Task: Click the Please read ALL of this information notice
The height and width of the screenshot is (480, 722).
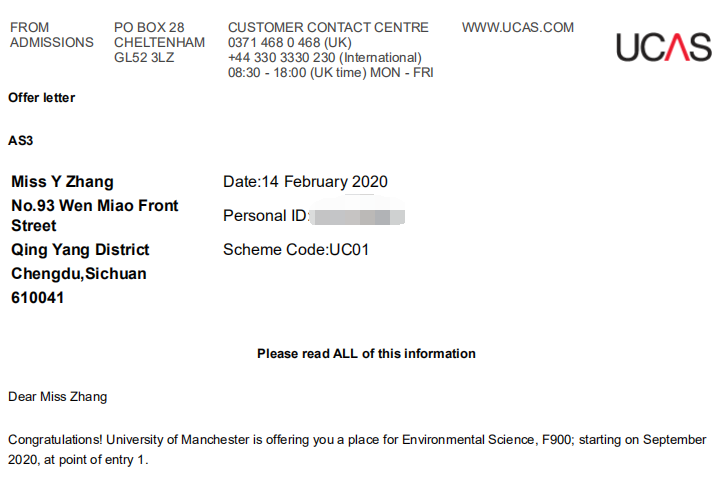Action: (x=366, y=354)
